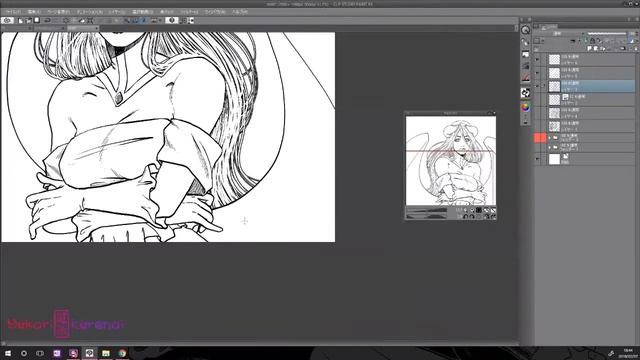Open the Help menu in the menu bar

240,12
